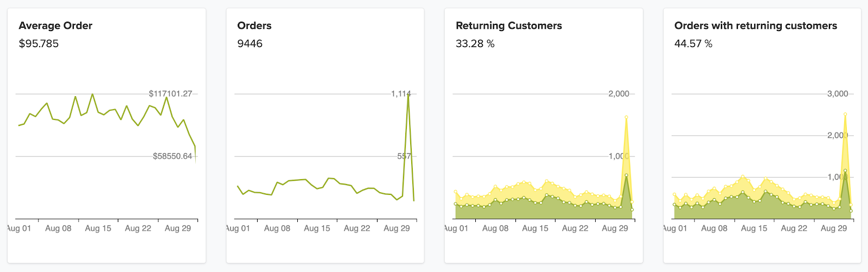
Task: Click the $117101.27 gridline label
Action: (170, 94)
